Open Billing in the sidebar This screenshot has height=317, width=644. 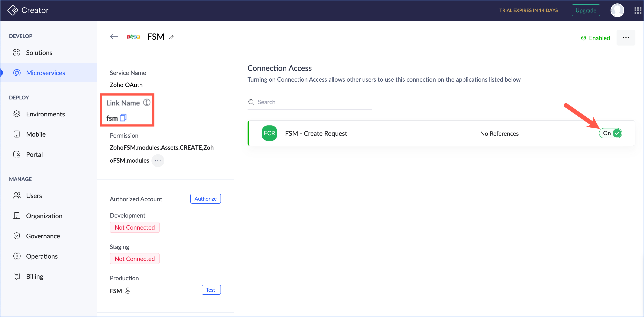[x=35, y=276]
